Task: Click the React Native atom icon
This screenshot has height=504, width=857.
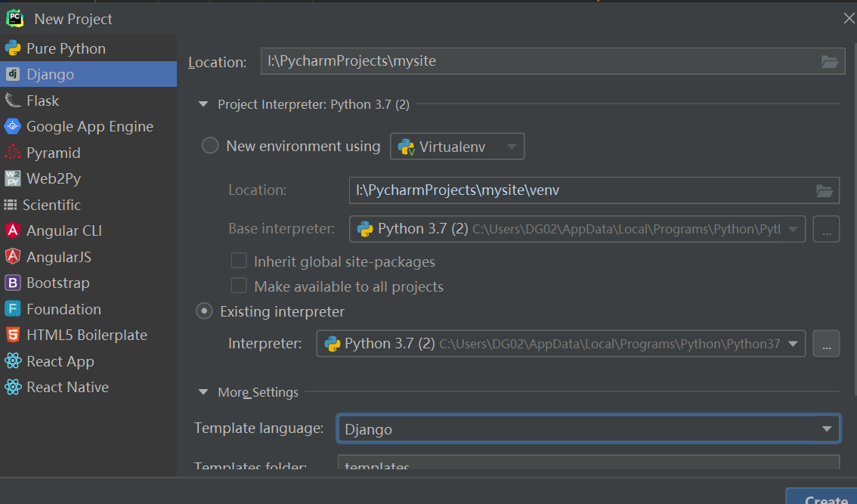Action: [x=13, y=387]
